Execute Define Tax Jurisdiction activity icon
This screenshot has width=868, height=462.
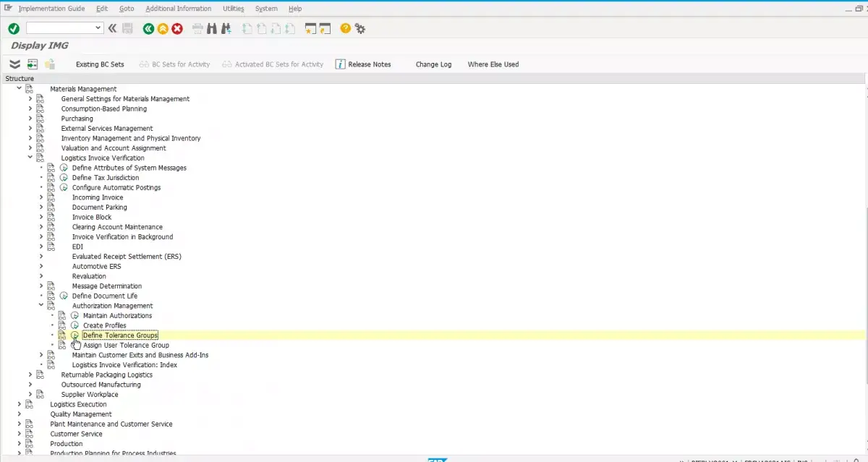point(64,178)
